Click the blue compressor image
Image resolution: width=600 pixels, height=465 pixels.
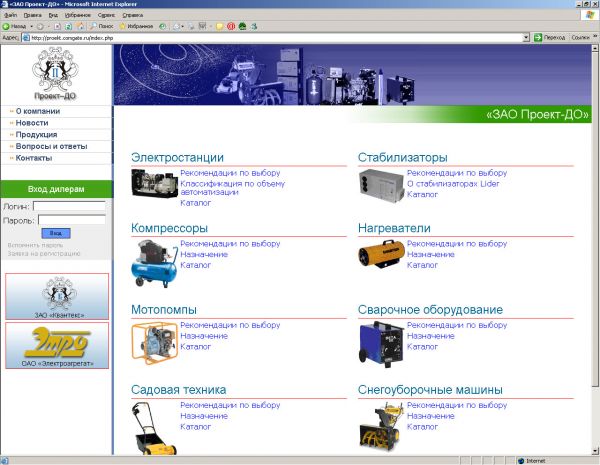pyautogui.click(x=155, y=264)
